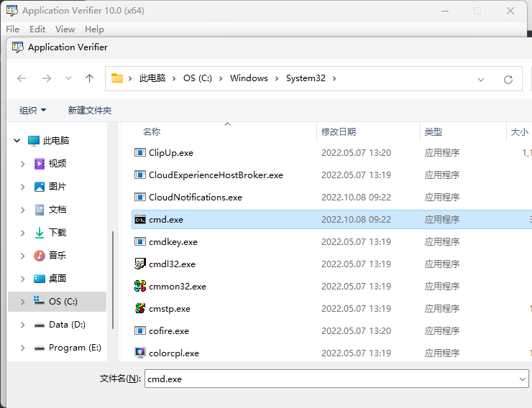Click the navigation pane scrollbar

[x=113, y=279]
